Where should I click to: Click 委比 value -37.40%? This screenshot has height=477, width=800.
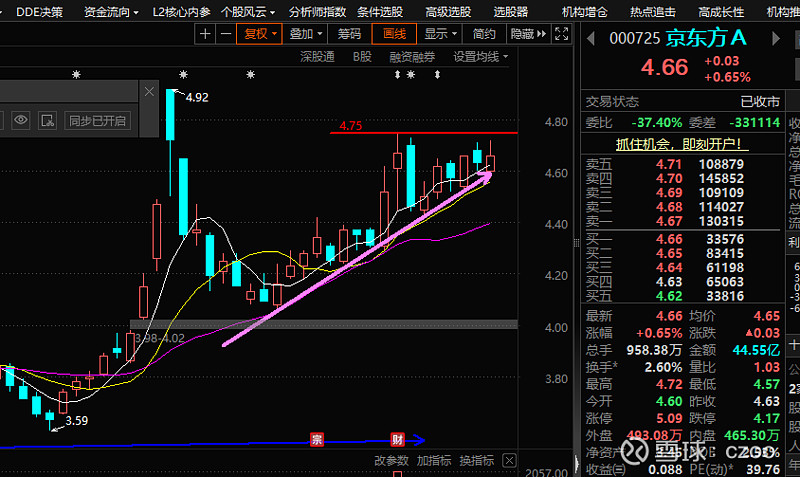[x=657, y=122]
